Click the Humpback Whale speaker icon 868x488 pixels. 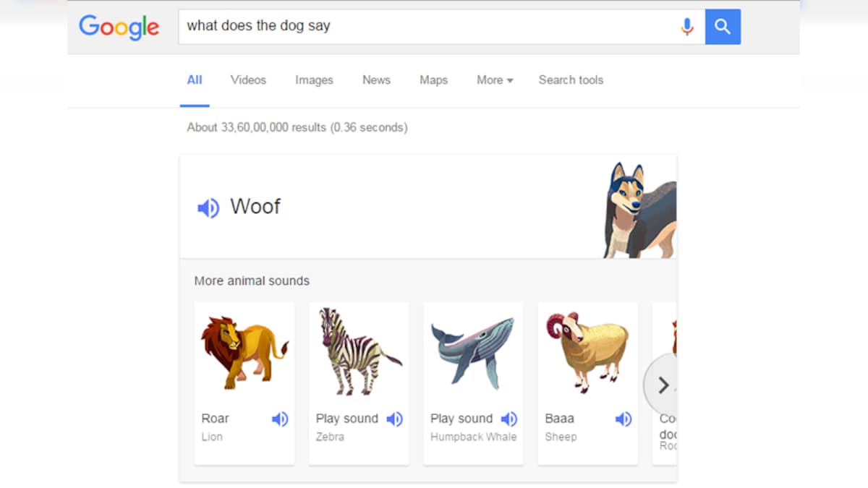(509, 419)
